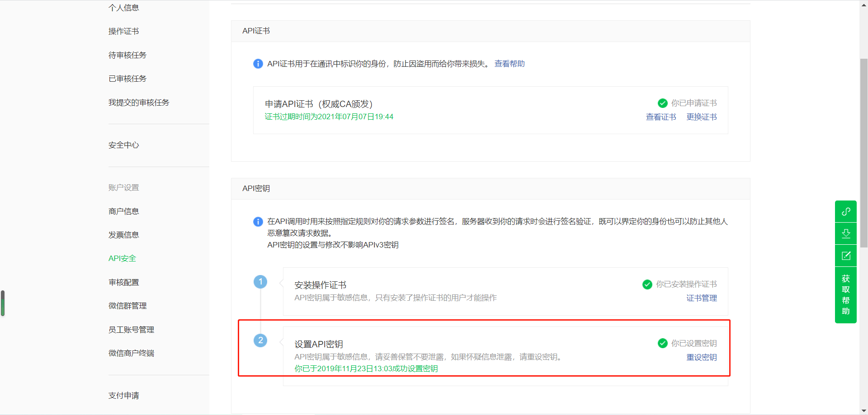Click the 安装操作证书 step title
This screenshot has width=868, height=415.
click(x=321, y=285)
